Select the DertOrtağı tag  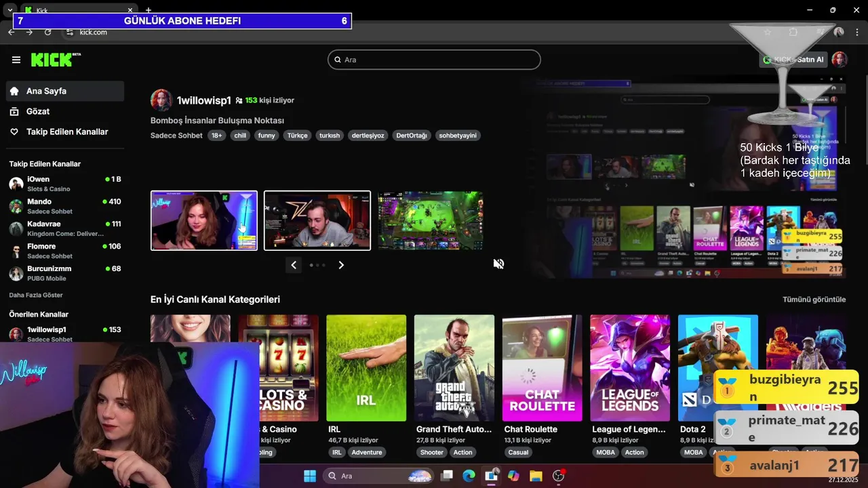point(412,136)
